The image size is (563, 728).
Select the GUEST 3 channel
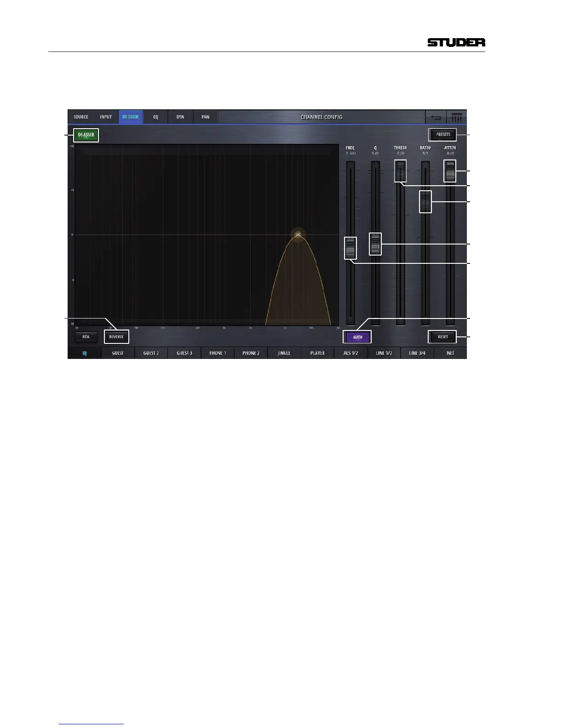(184, 353)
